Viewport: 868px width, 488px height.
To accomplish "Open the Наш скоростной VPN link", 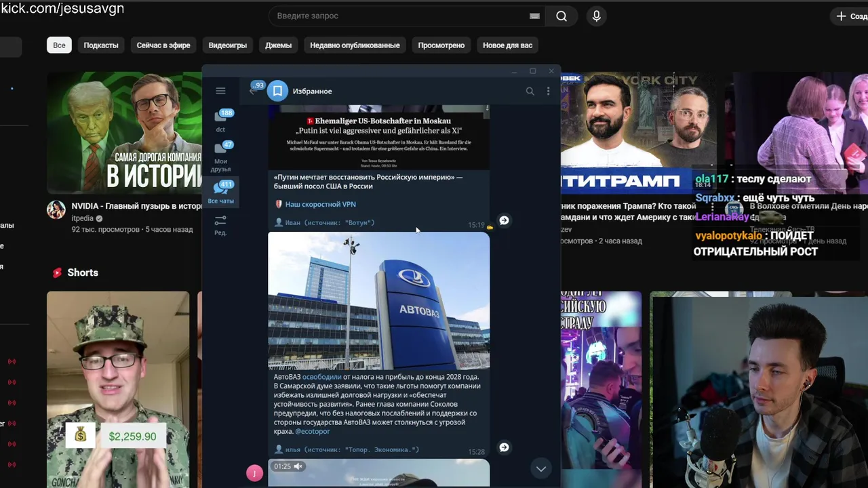I will [x=321, y=204].
